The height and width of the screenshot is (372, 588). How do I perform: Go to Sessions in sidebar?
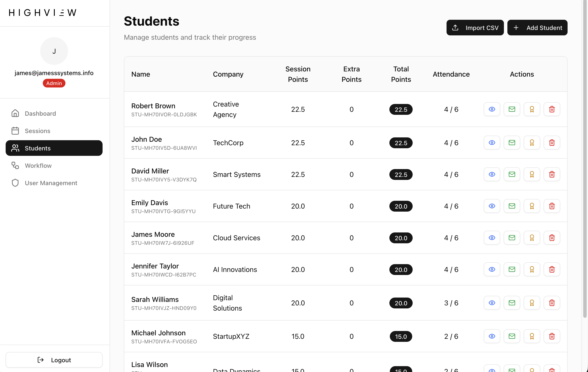[37, 131]
